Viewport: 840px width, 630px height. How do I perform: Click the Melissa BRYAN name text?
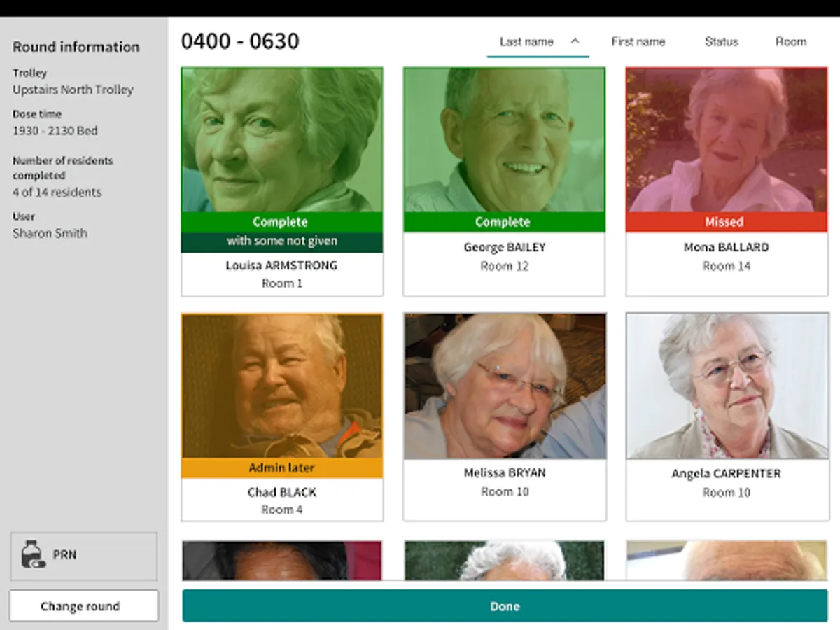(505, 473)
